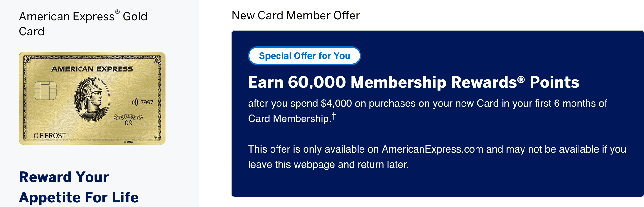
Task: Click the contactless payment symbol on card
Action: click(x=135, y=102)
